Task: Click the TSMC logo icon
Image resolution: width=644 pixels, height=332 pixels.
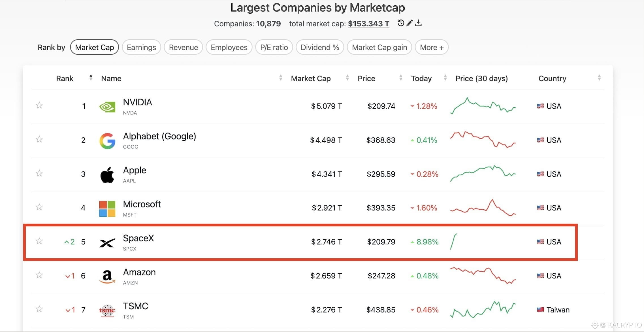Action: tap(107, 311)
